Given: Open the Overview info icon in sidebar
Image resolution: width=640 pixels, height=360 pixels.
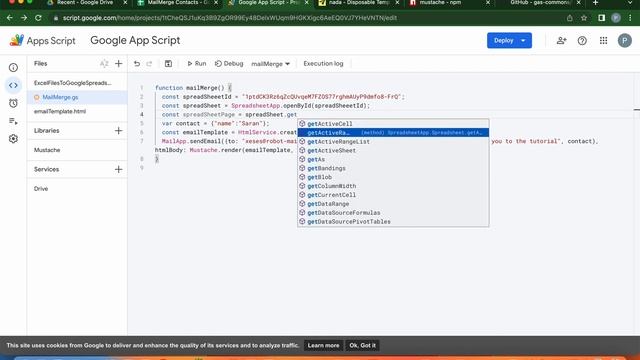Looking at the screenshot, I should point(13,67).
